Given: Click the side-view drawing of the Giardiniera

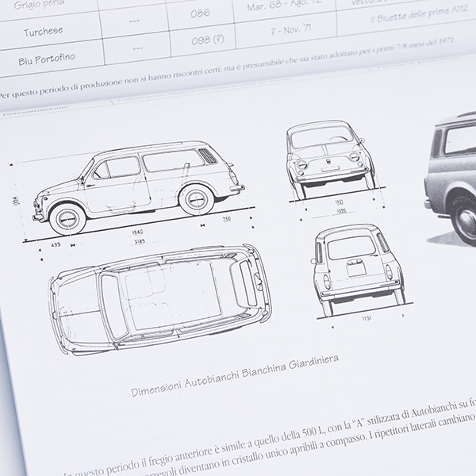Looking at the screenshot, I should [x=139, y=186].
